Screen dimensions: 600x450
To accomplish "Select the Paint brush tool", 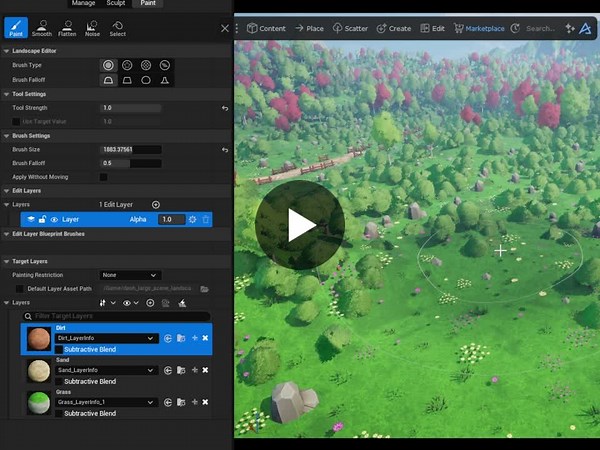I will (x=16, y=28).
